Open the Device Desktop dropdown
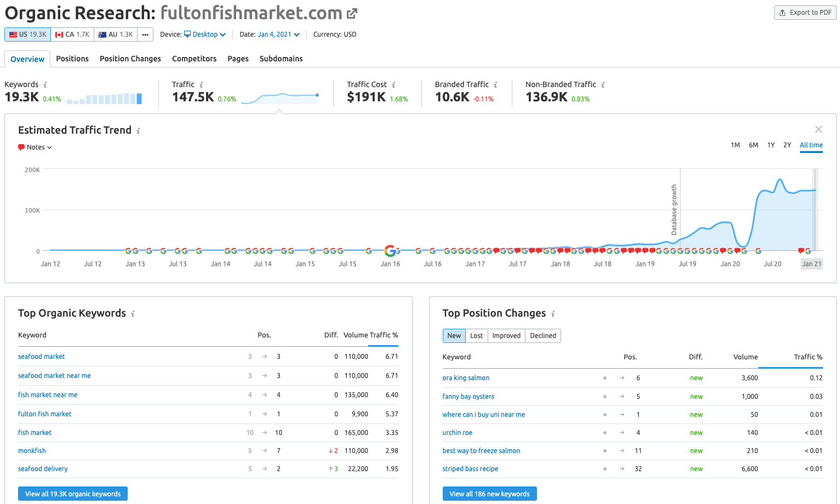840x504 pixels. pos(205,35)
